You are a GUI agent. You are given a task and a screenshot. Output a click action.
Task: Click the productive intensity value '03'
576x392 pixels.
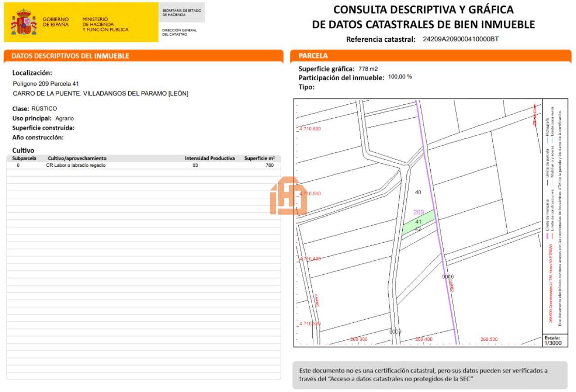click(195, 165)
